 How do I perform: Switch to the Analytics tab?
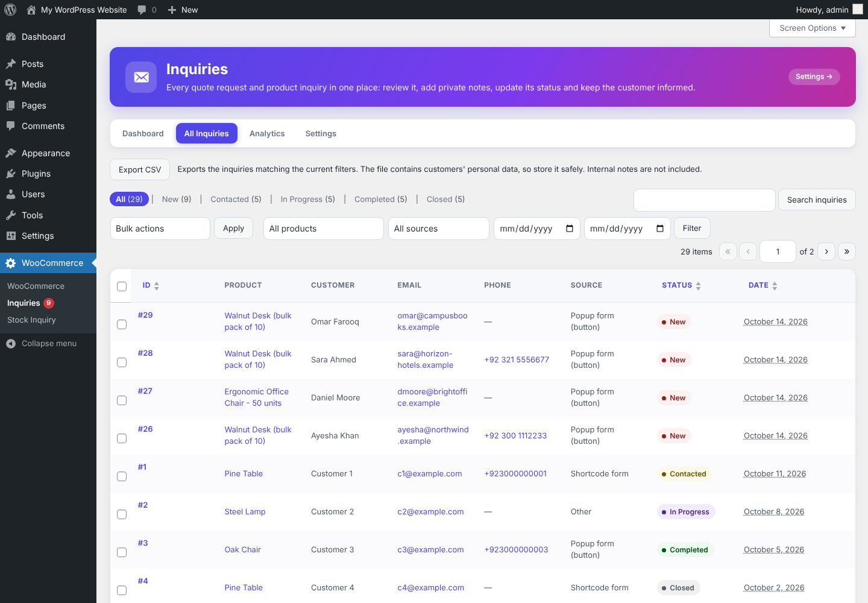[x=267, y=133]
